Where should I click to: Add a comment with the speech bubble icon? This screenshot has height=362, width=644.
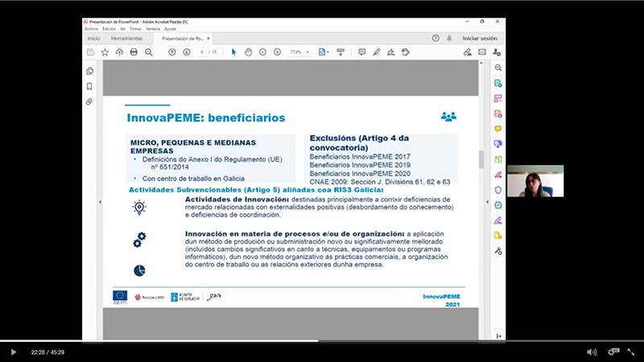[x=361, y=52]
